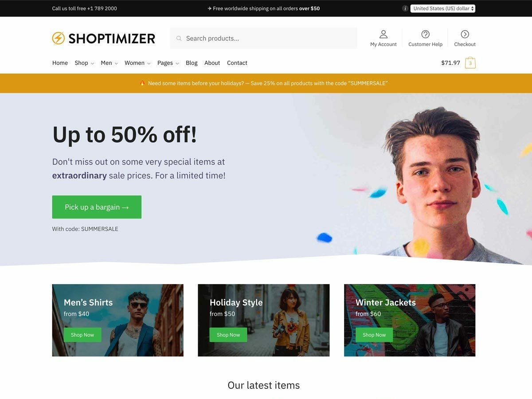The image size is (532, 399).
Task: Open My Account user icon
Action: (x=383, y=34)
